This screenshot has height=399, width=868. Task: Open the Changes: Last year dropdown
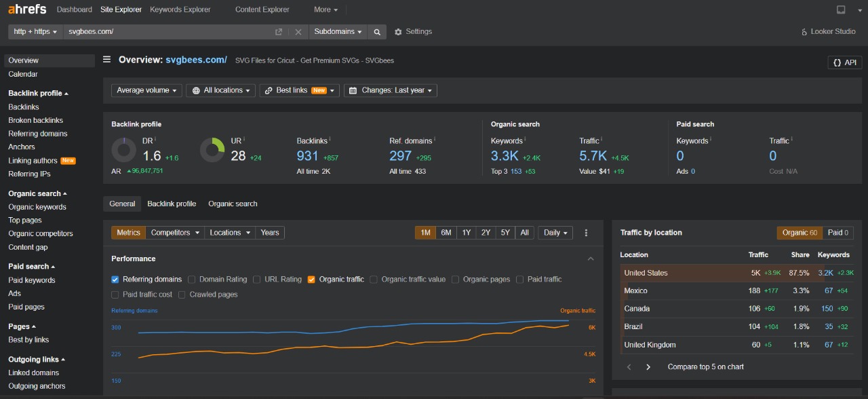tap(391, 90)
